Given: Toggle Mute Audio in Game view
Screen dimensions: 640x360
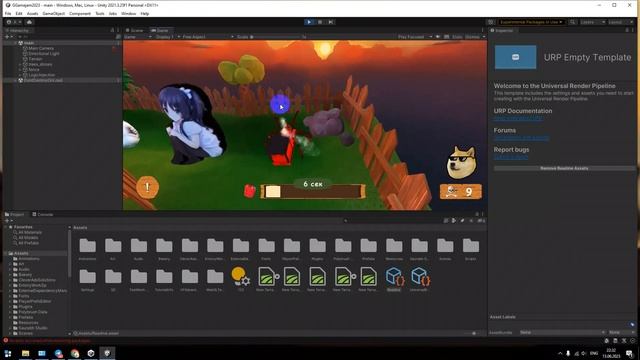Looking at the screenshot, I should [438, 37].
